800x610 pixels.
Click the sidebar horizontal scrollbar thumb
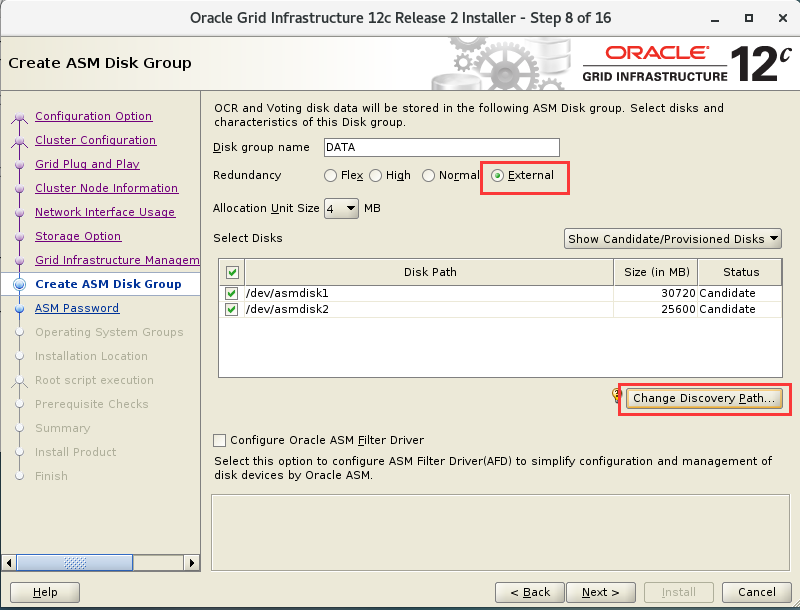coord(75,563)
